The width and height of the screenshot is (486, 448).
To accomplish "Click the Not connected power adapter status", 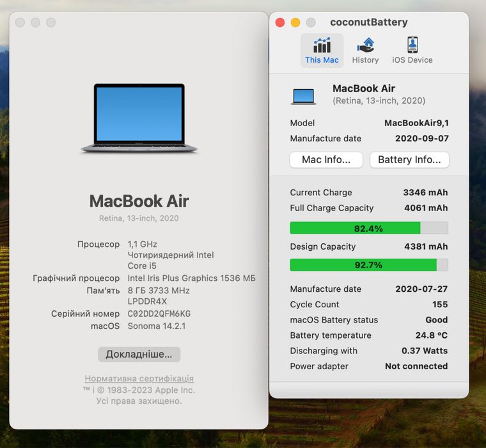I will 416,366.
